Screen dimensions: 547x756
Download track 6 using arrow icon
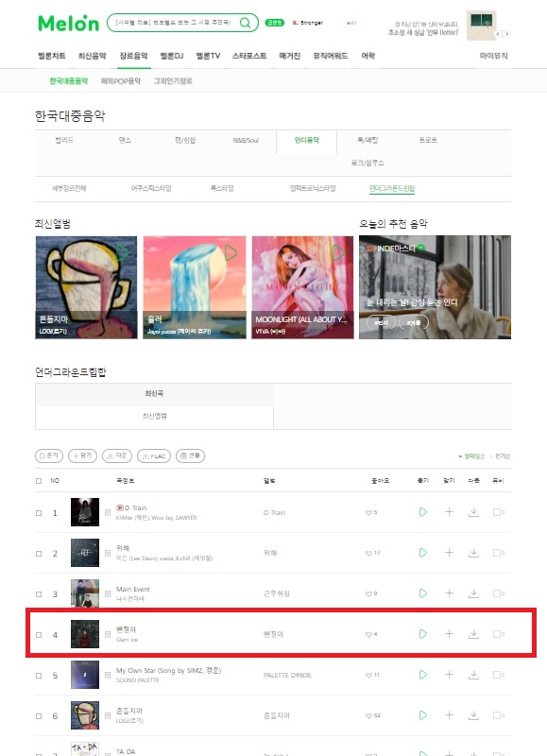pyautogui.click(x=473, y=715)
